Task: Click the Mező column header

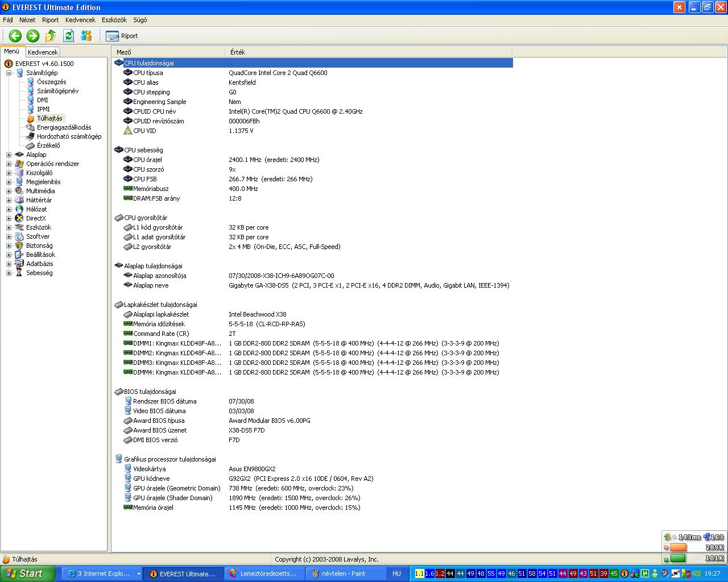Action: point(169,52)
